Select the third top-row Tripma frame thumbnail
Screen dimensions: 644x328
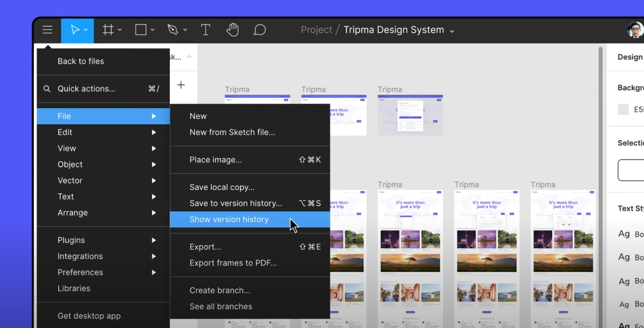point(410,115)
